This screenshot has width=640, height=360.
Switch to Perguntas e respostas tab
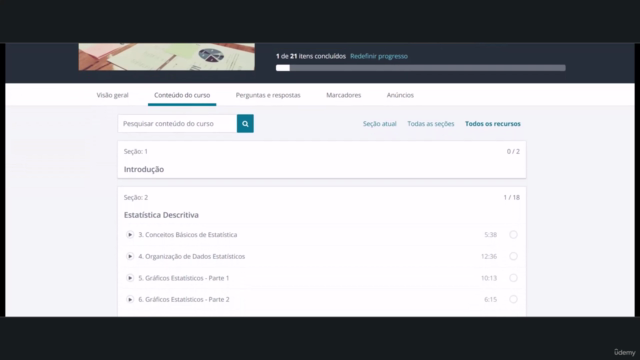coord(268,95)
